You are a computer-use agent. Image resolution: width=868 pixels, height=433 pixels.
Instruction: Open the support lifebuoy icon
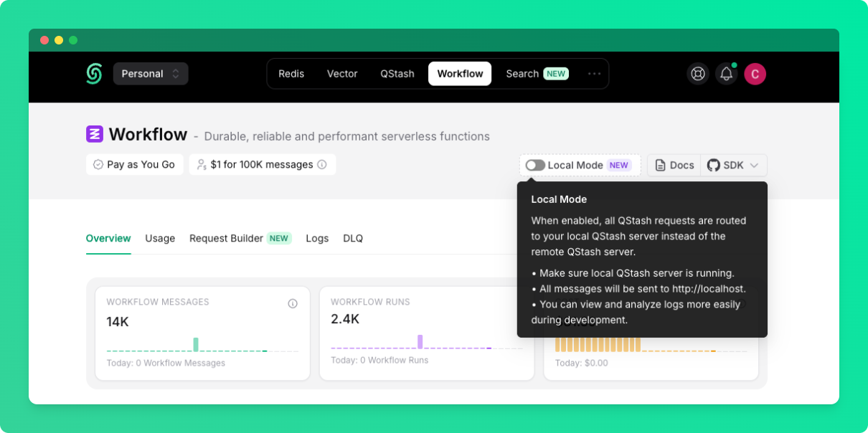(x=697, y=74)
